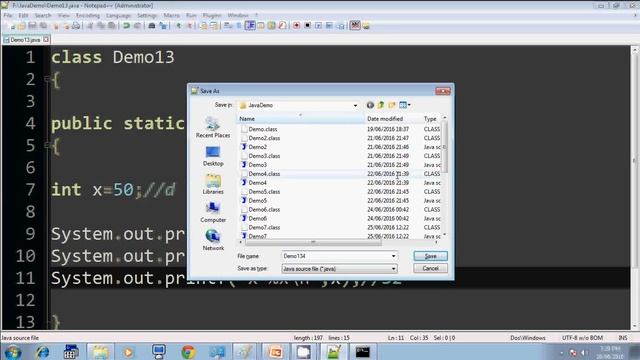Open Find with the binoculars icon
Viewport: 640px width, 360px height.
[x=151, y=26]
